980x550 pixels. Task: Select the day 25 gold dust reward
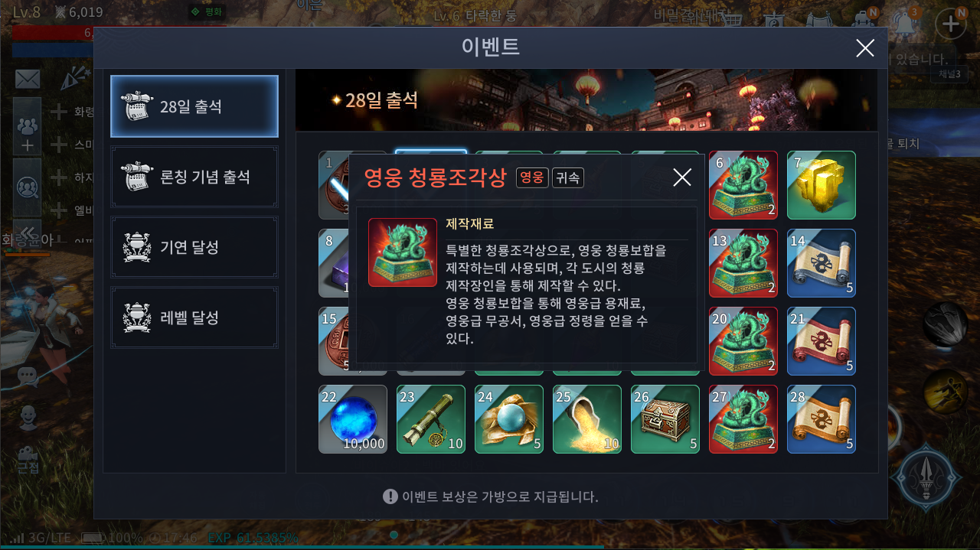[x=587, y=419]
